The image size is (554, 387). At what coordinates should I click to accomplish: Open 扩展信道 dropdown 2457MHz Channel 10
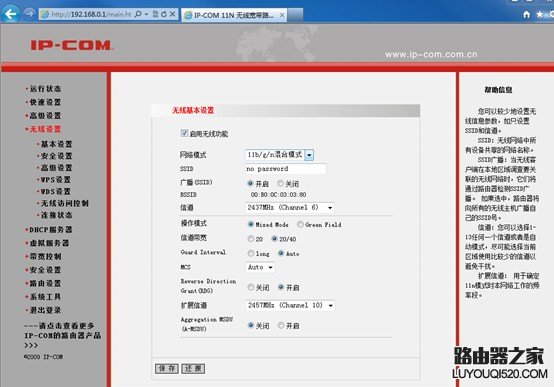click(x=290, y=305)
